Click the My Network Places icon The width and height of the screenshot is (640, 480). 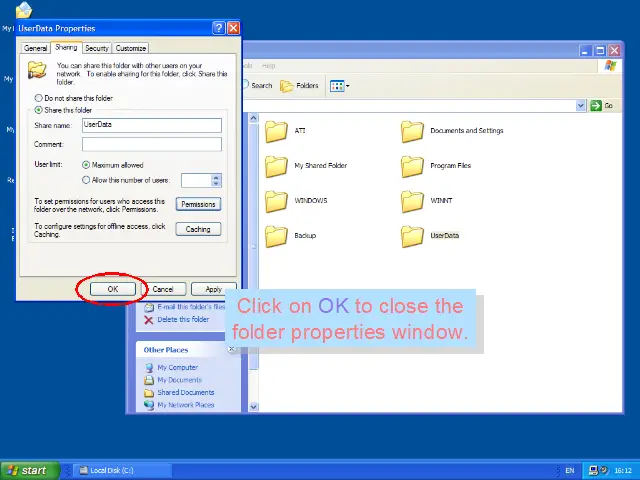(149, 405)
